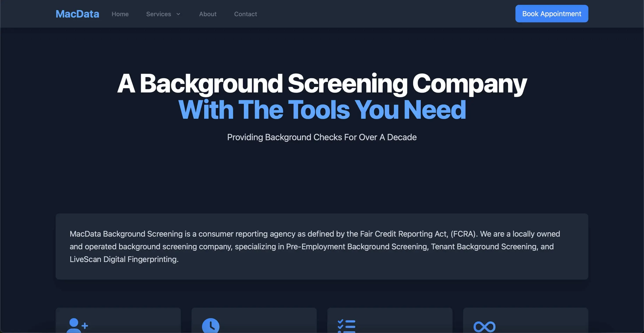Click the clock feature card panel
The image size is (644, 333).
point(254,322)
